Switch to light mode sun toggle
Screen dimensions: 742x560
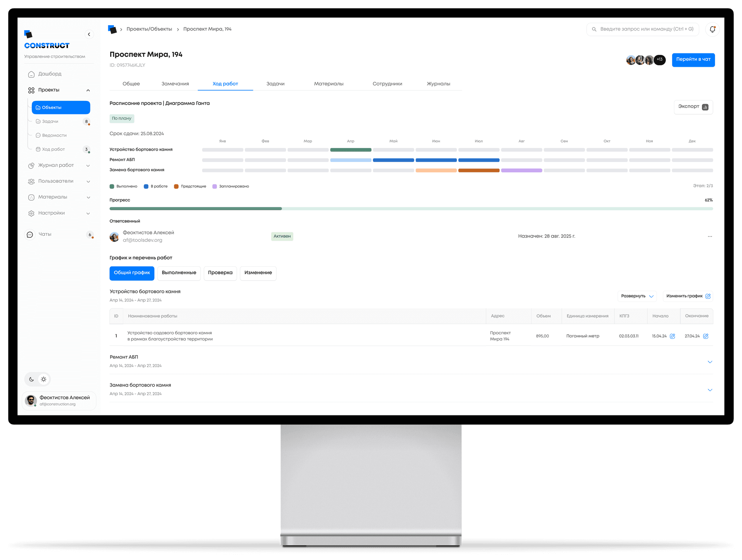tap(44, 380)
